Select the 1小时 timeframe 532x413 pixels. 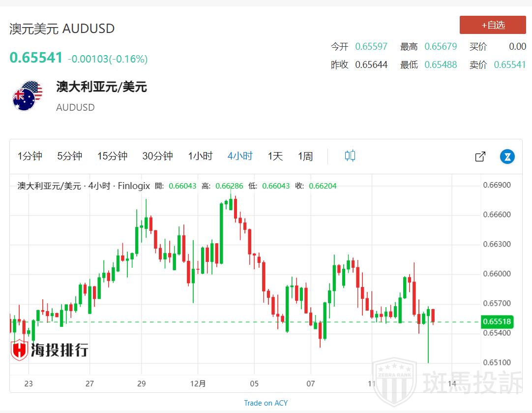[200, 156]
